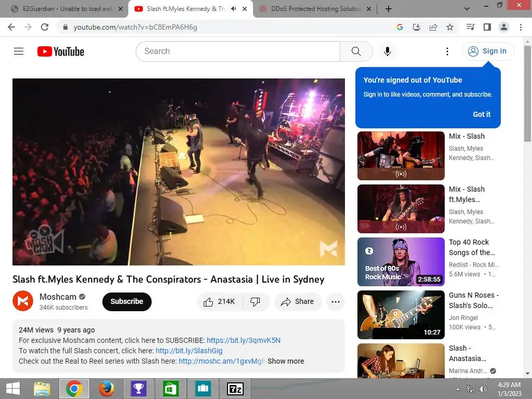The width and height of the screenshot is (532, 399).
Task: Start voice search with microphone icon
Action: tap(388, 51)
